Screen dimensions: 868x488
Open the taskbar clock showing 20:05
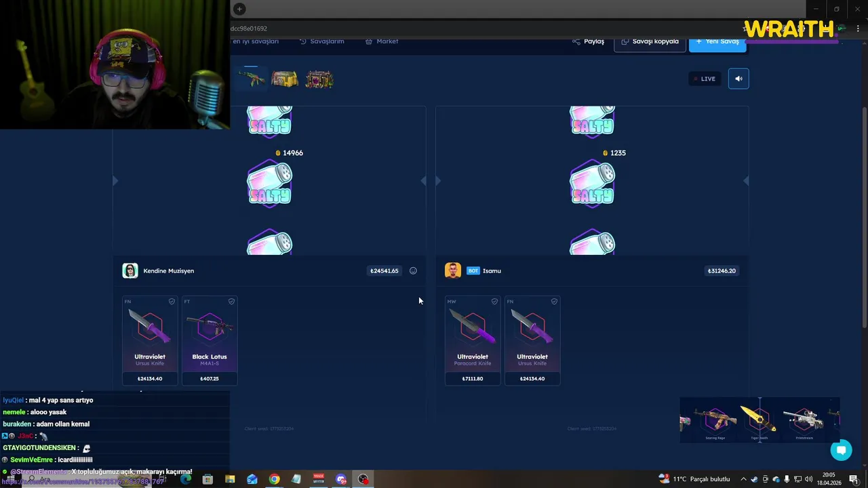[x=829, y=479]
